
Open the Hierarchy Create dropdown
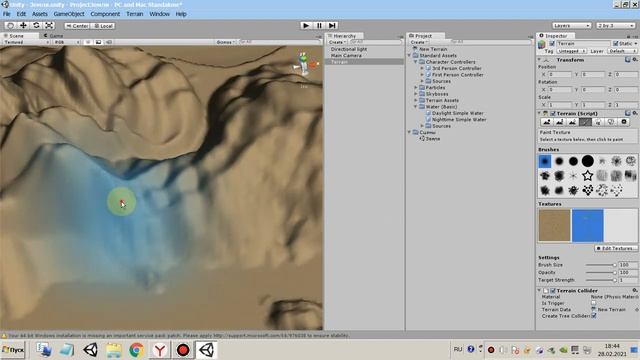point(337,42)
